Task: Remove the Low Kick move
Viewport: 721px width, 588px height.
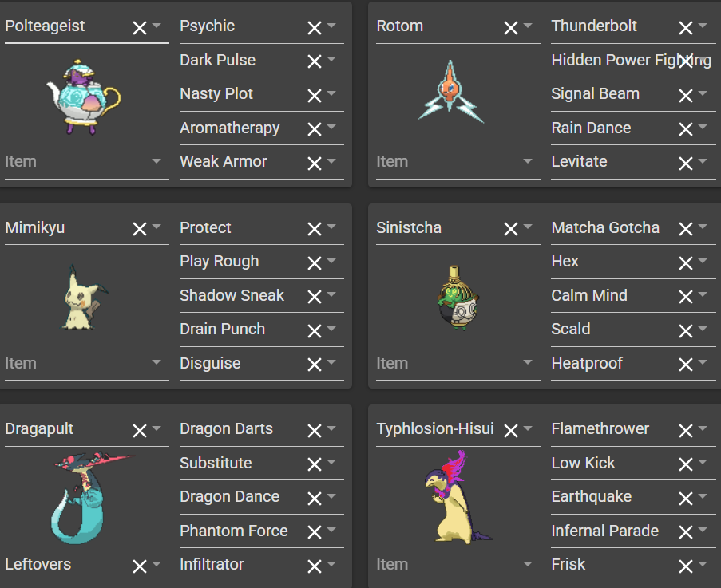Action: click(x=686, y=464)
